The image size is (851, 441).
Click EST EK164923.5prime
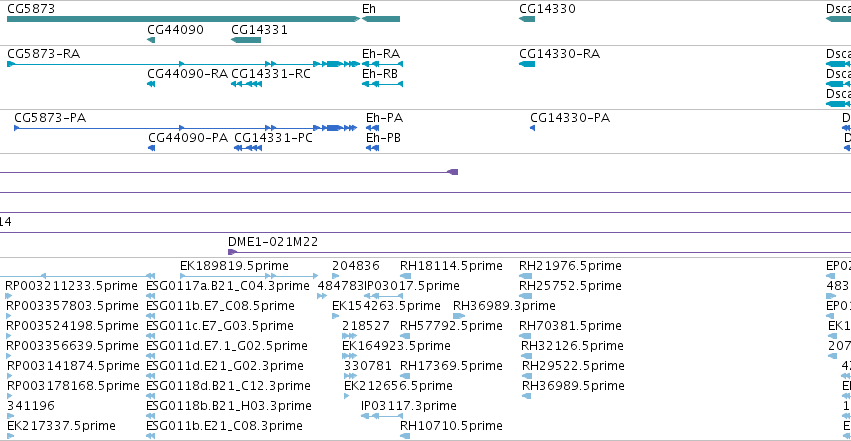coord(396,346)
